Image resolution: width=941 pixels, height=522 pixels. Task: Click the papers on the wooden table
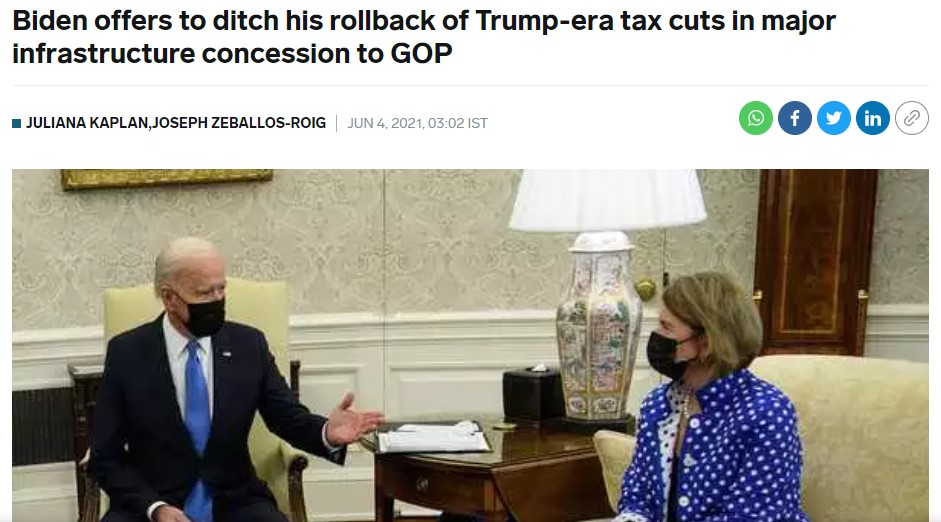click(433, 437)
